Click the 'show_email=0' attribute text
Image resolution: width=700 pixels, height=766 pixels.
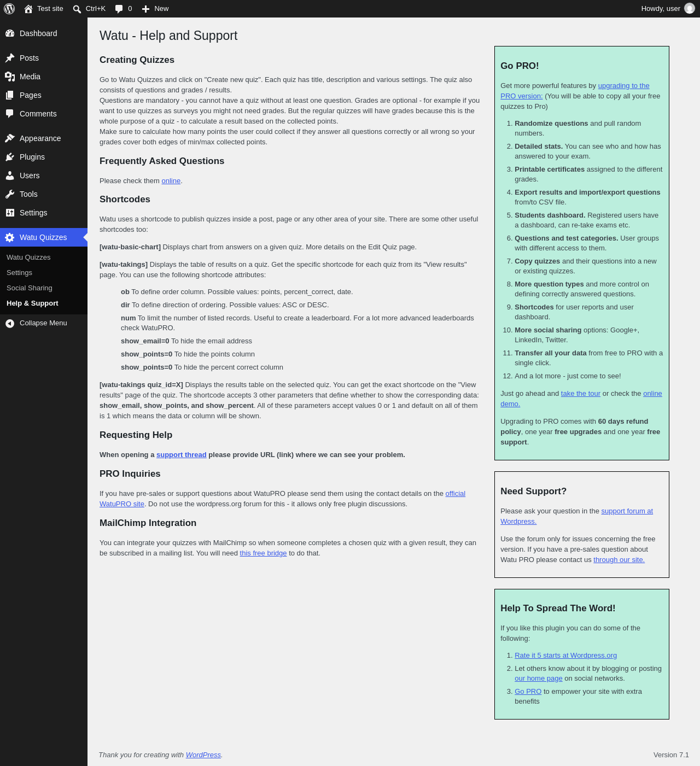[x=145, y=341]
